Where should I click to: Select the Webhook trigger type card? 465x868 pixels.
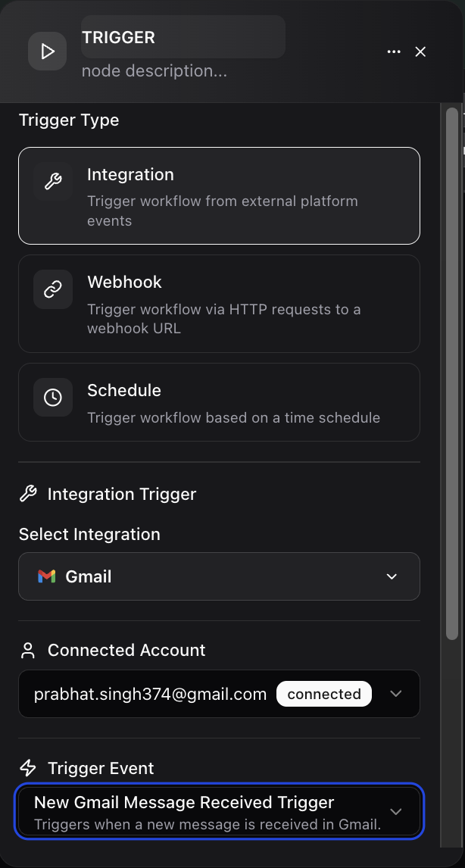(x=219, y=303)
